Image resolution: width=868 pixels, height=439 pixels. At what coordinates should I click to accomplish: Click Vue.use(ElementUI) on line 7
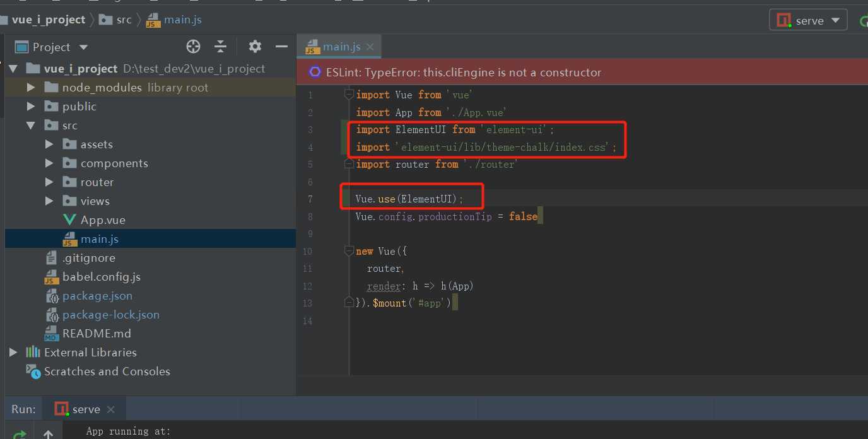409,199
